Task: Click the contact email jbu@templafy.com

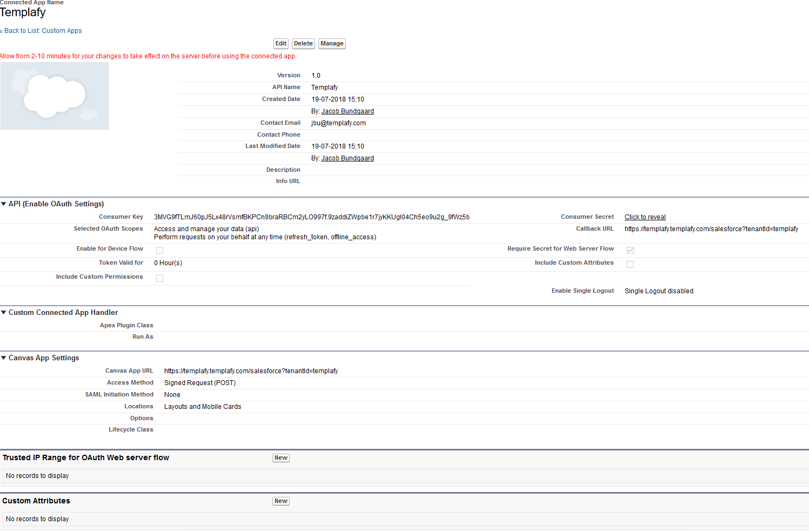Action: tap(338, 123)
